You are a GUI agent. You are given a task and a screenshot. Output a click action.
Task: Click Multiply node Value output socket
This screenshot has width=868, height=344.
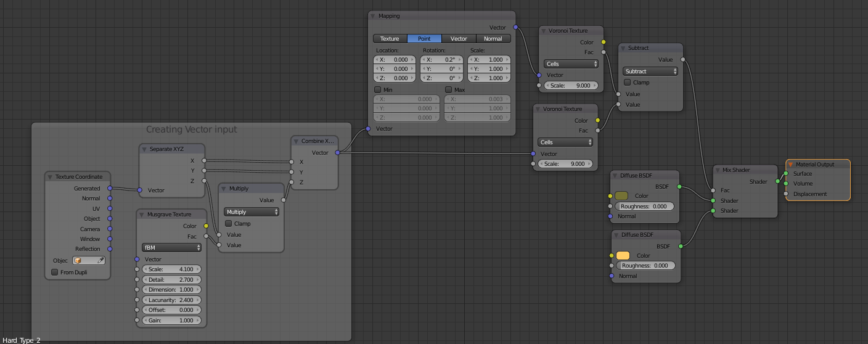pos(284,200)
